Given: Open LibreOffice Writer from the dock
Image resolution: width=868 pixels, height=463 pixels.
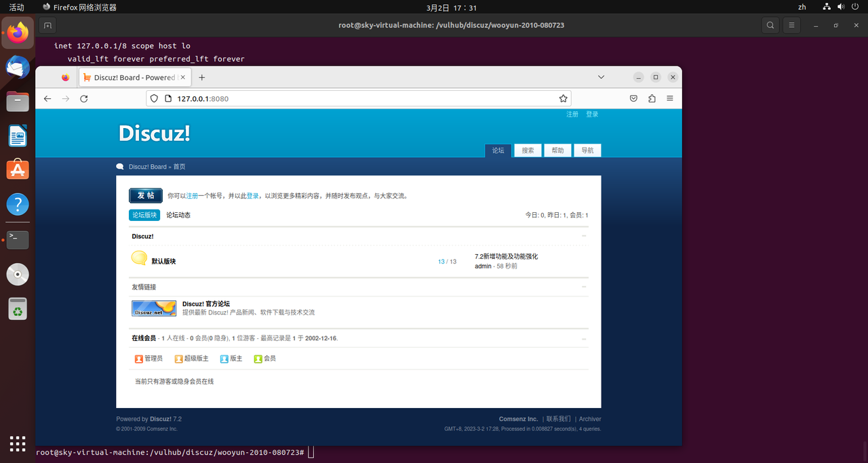Looking at the screenshot, I should click(18, 136).
